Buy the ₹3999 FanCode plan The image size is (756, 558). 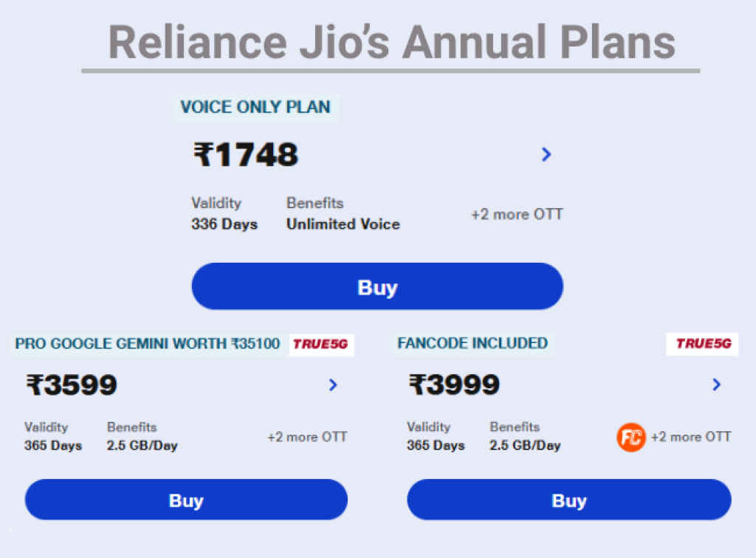[568, 500]
